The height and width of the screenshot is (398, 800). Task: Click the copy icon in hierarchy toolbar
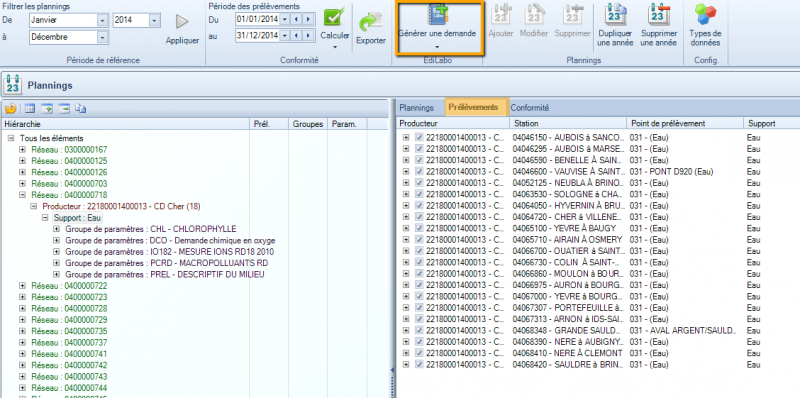(x=81, y=108)
